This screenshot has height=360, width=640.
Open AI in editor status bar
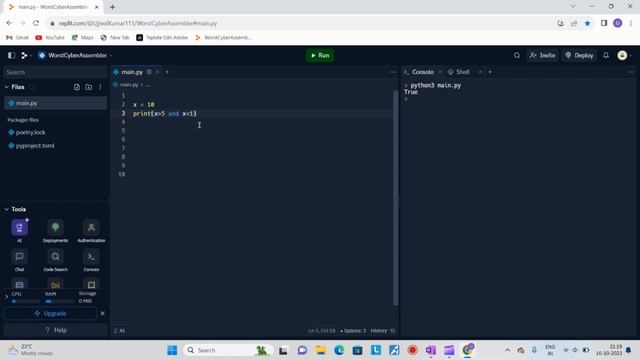coord(119,331)
